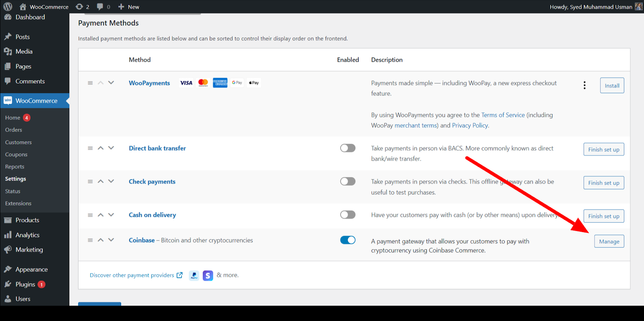Image resolution: width=644 pixels, height=321 pixels.
Task: Enable Direct bank transfer toggle
Action: 348,148
